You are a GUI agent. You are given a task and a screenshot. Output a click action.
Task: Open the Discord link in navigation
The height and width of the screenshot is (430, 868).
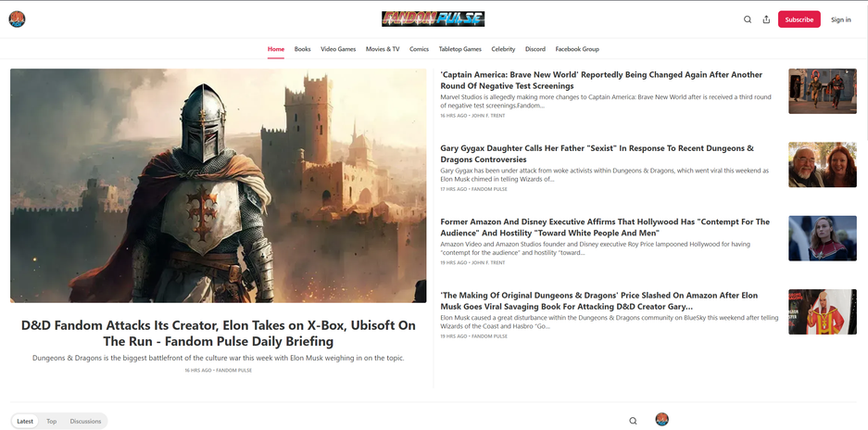point(535,49)
